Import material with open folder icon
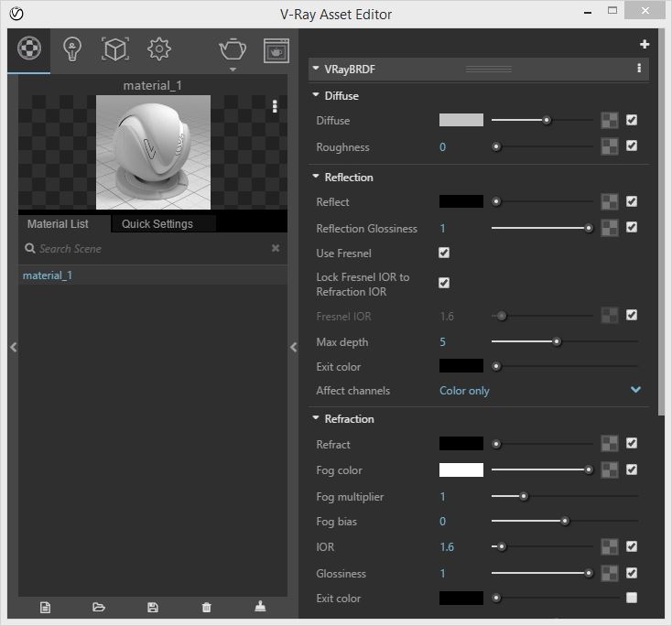Screen dimensions: 672x626 99,607
